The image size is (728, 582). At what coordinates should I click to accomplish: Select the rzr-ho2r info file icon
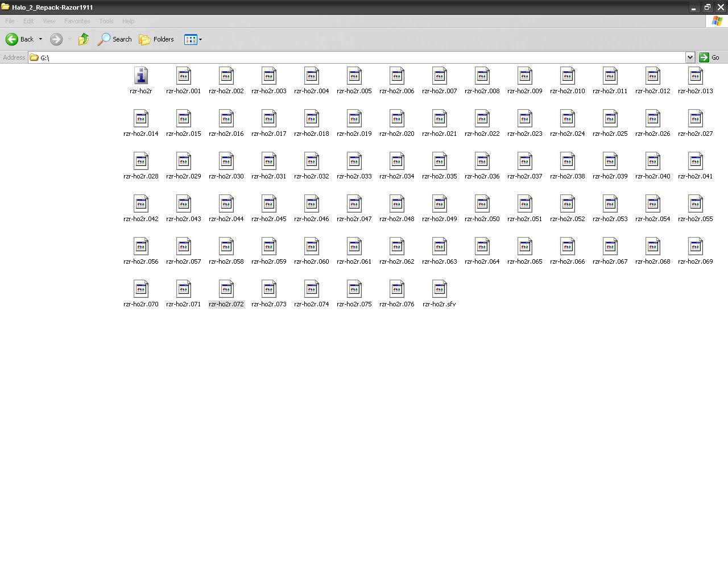tap(141, 76)
